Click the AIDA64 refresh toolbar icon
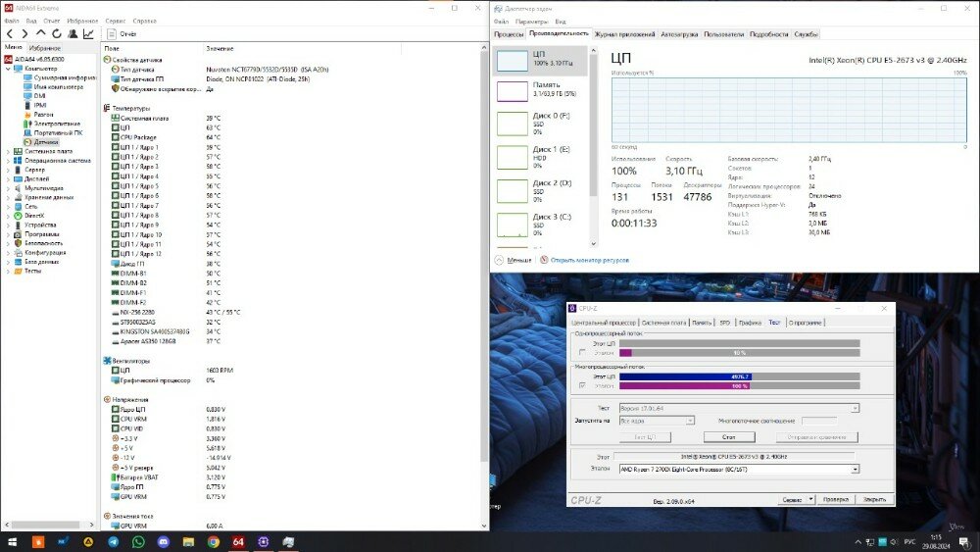 57,33
